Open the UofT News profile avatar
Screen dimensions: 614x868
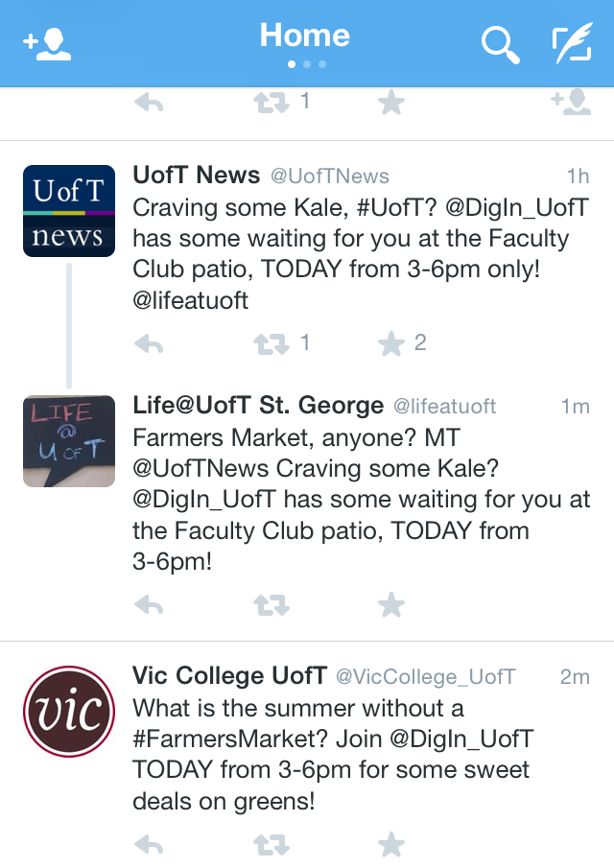pyautogui.click(x=69, y=211)
